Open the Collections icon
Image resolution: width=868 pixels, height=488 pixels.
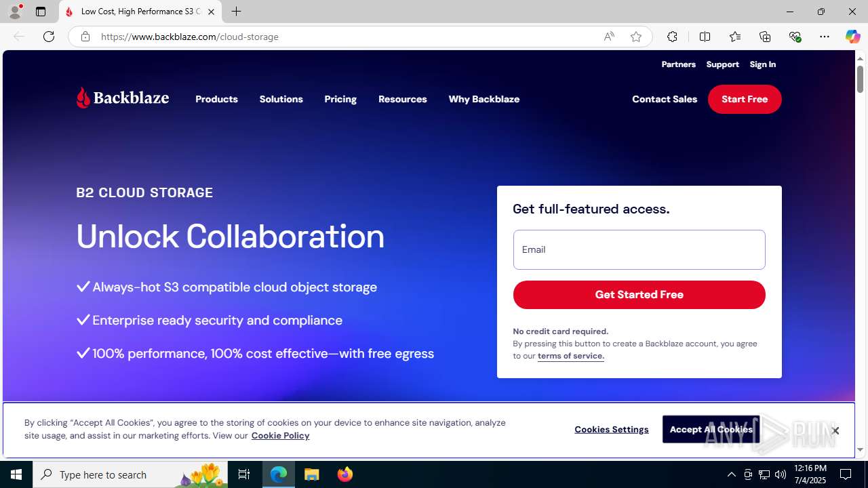click(765, 37)
